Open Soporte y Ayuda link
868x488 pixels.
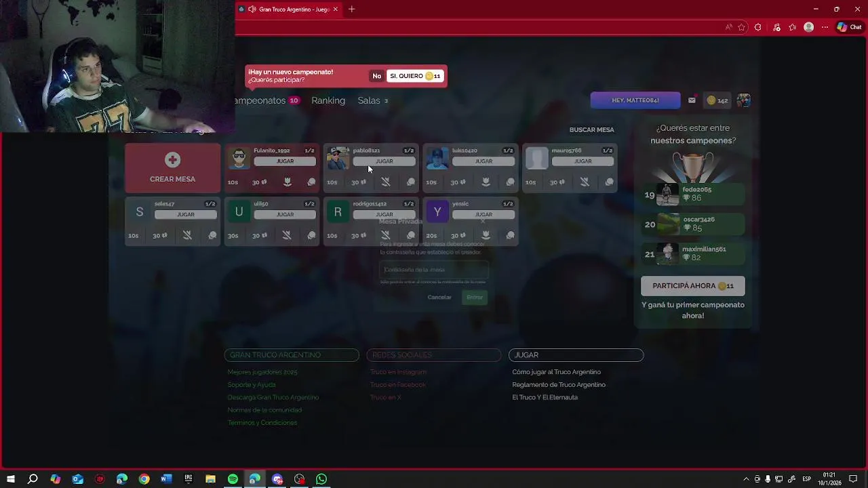click(x=252, y=385)
